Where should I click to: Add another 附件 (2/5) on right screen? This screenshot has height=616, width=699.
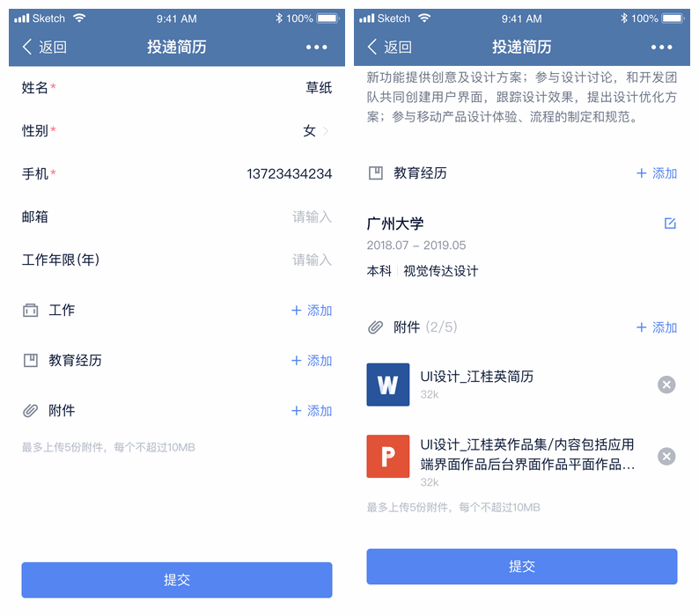[657, 327]
